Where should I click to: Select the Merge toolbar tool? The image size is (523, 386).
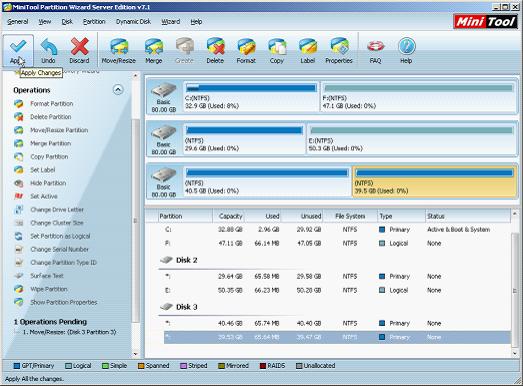pos(154,51)
